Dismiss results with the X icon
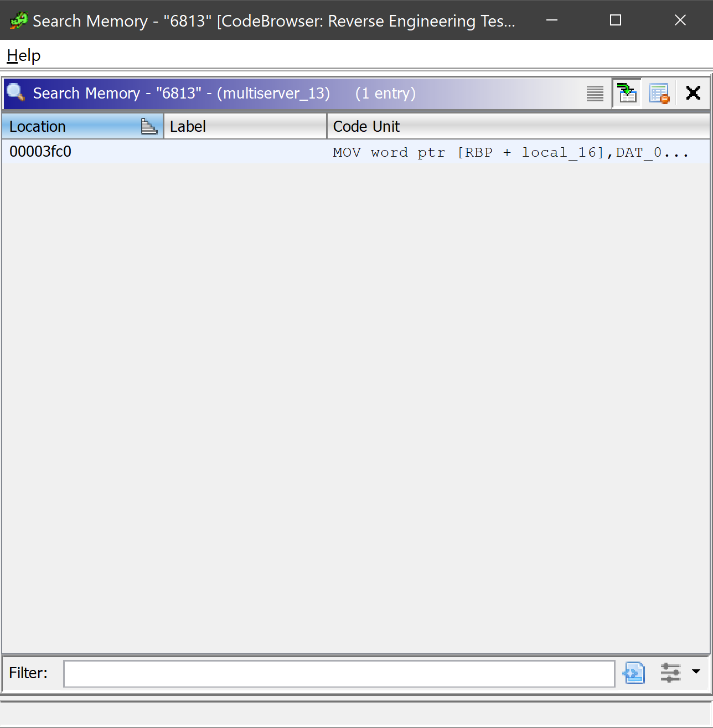The image size is (713, 728). point(693,92)
